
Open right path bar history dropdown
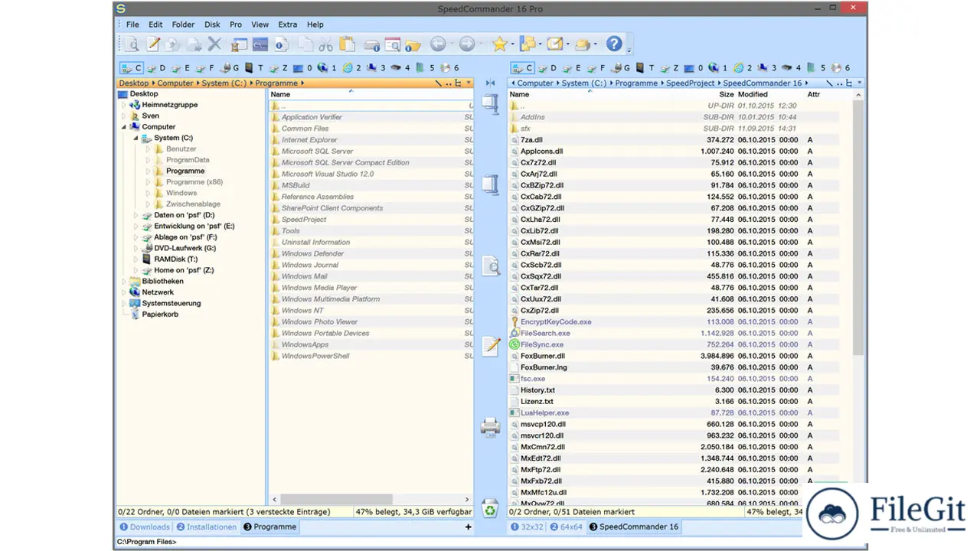859,83
